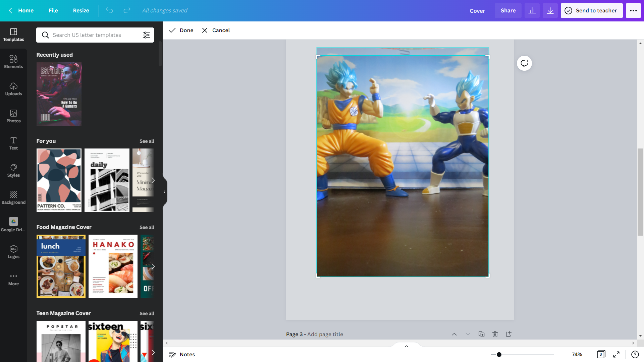
Task: Open the Resize menu
Action: pos(81,10)
